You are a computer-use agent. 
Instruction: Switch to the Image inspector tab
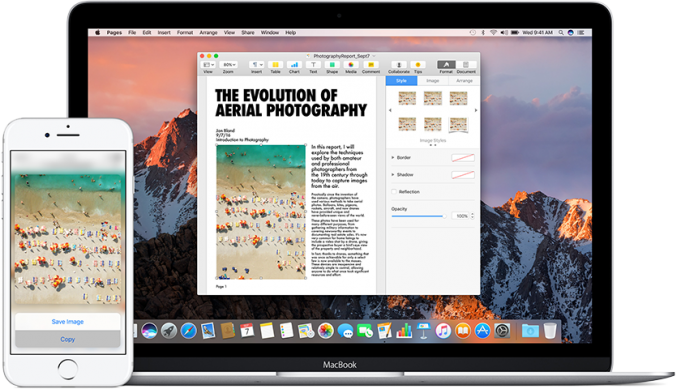433,81
